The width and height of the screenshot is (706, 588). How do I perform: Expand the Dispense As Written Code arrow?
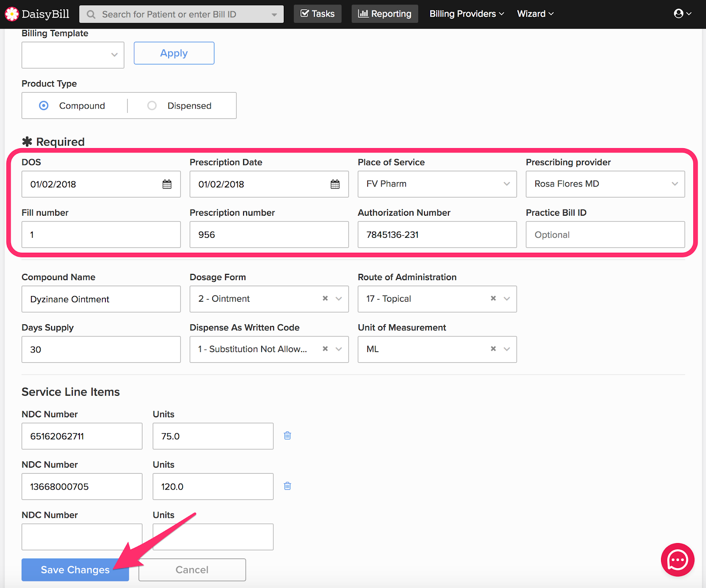click(x=339, y=349)
